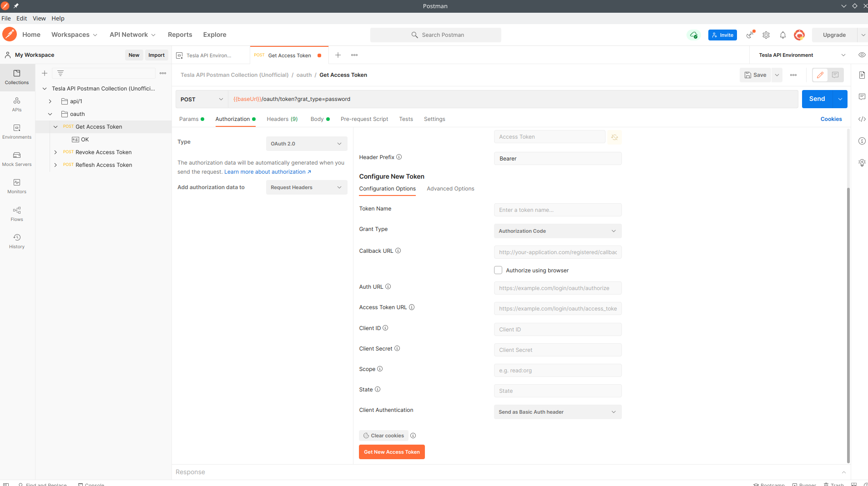This screenshot has height=486, width=868.
Task: Open the HTTP method POST dropdown
Action: (x=202, y=99)
